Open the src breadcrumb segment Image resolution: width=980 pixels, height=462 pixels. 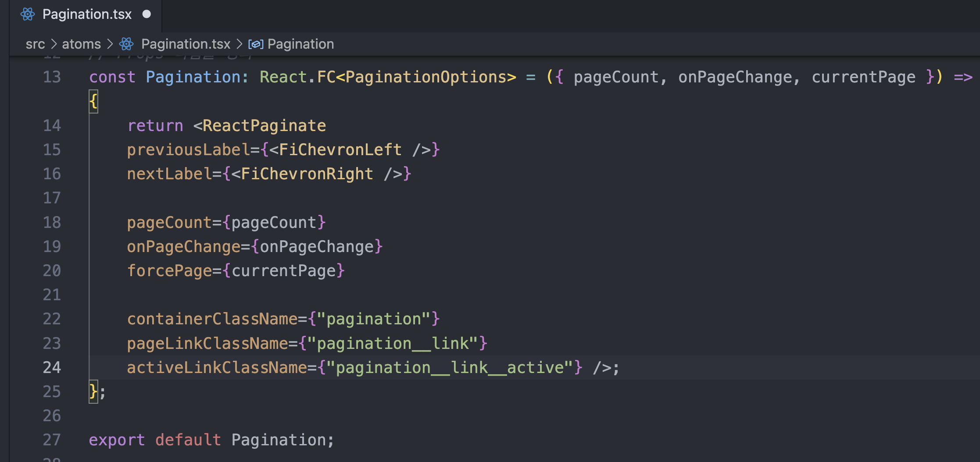35,44
